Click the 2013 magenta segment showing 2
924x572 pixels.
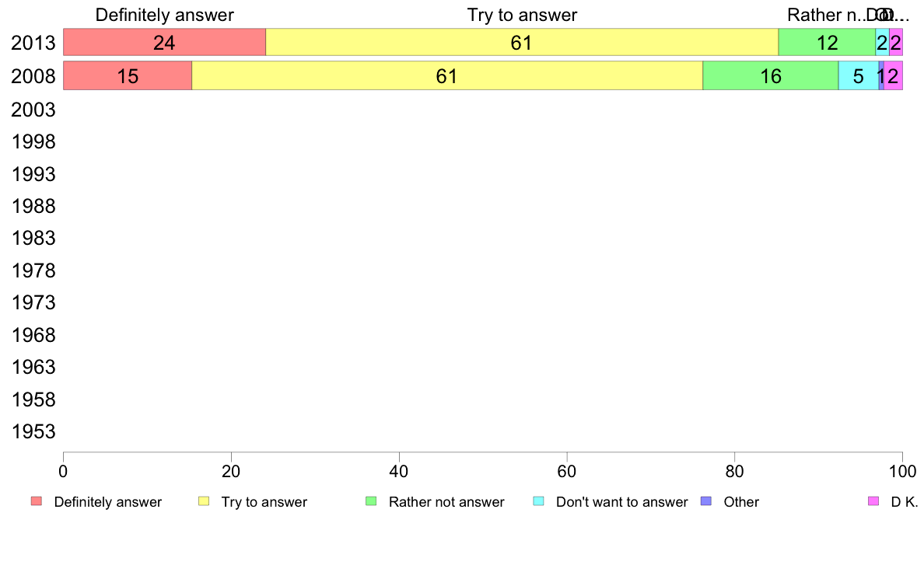(896, 43)
